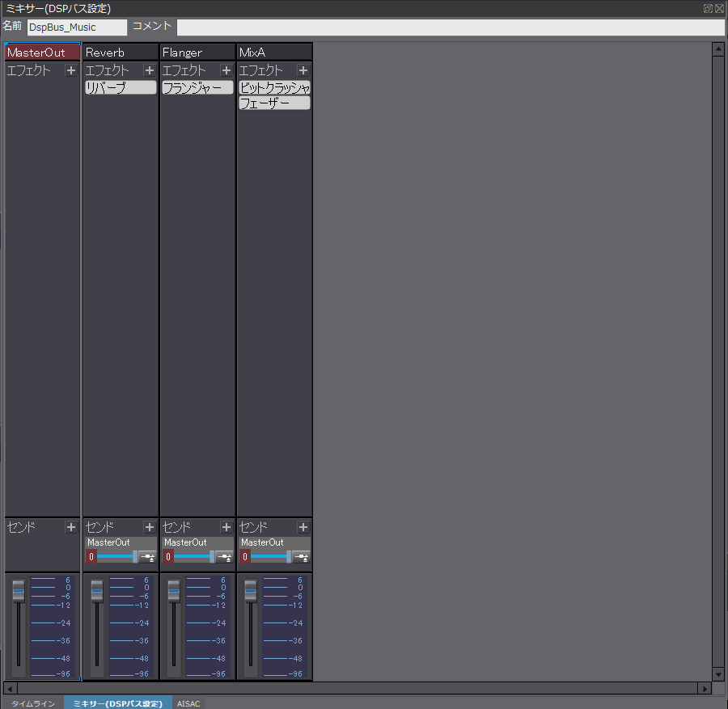Click horizontal scrollbar left arrow
Image resolution: width=728 pixels, height=709 pixels.
[11, 689]
